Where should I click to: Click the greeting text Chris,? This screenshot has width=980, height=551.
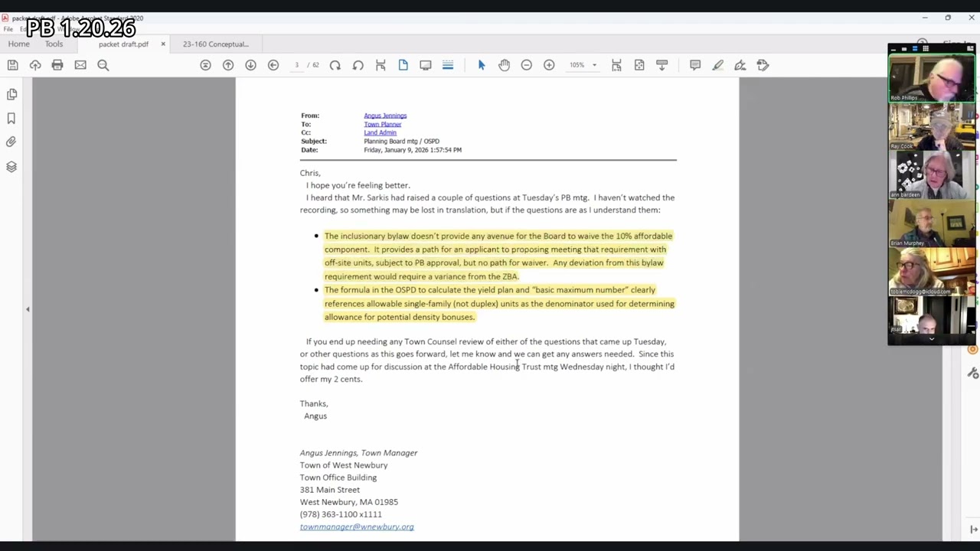pos(310,173)
